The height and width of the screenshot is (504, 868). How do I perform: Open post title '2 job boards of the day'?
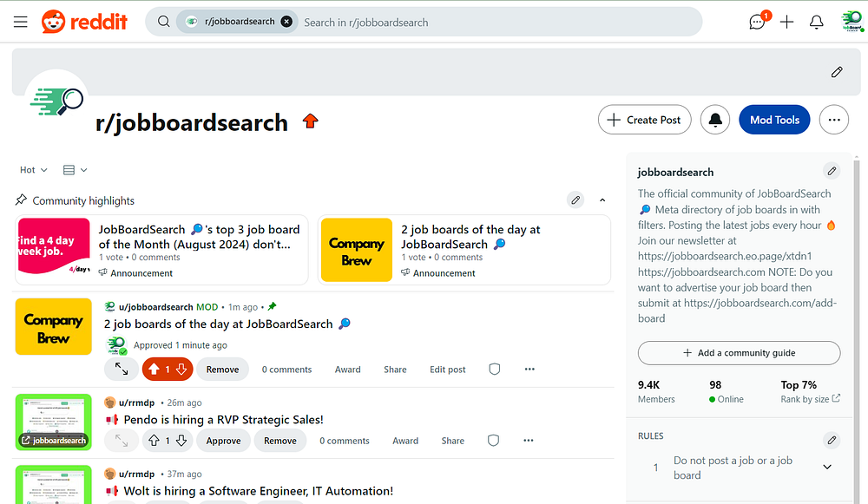click(227, 324)
